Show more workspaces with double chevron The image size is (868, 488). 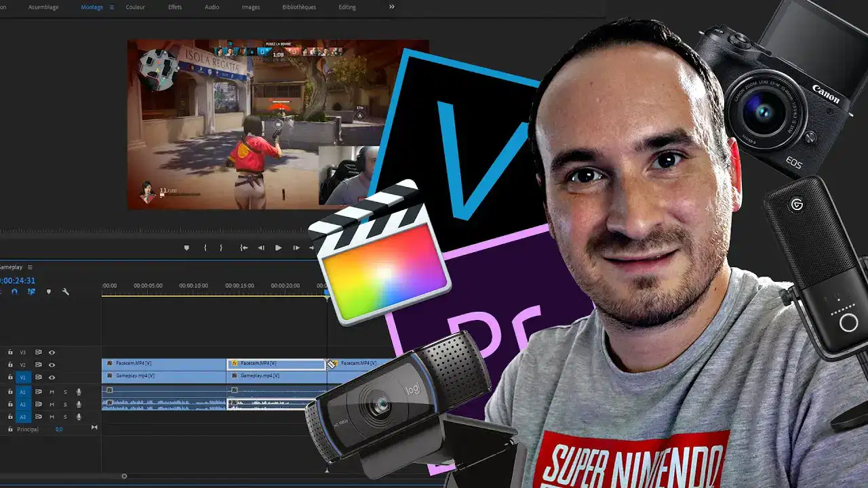point(392,7)
